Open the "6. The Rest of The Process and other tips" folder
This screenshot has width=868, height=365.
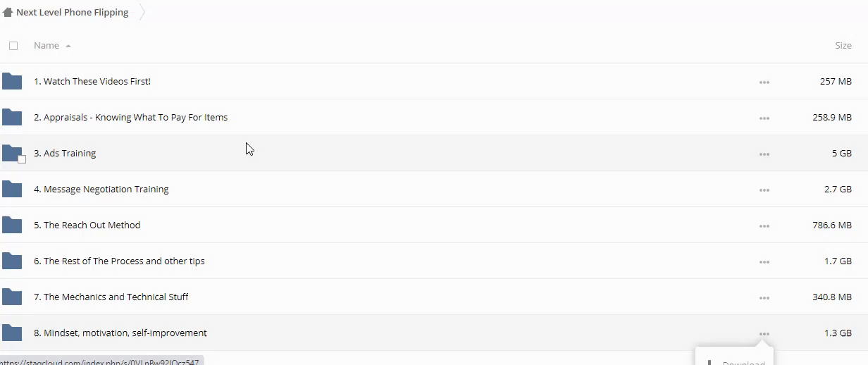pyautogui.click(x=124, y=261)
